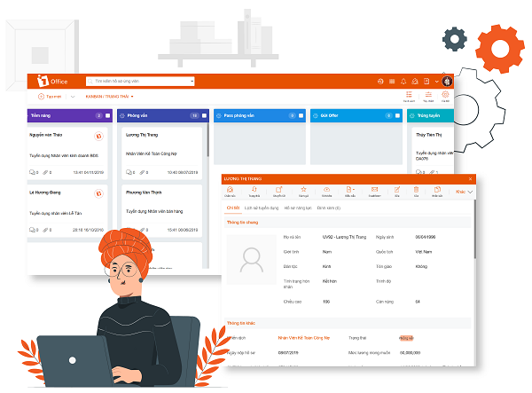Expand the arrow next to Tạo mới
Viewport: 532px width, 393px height.
coord(73,97)
